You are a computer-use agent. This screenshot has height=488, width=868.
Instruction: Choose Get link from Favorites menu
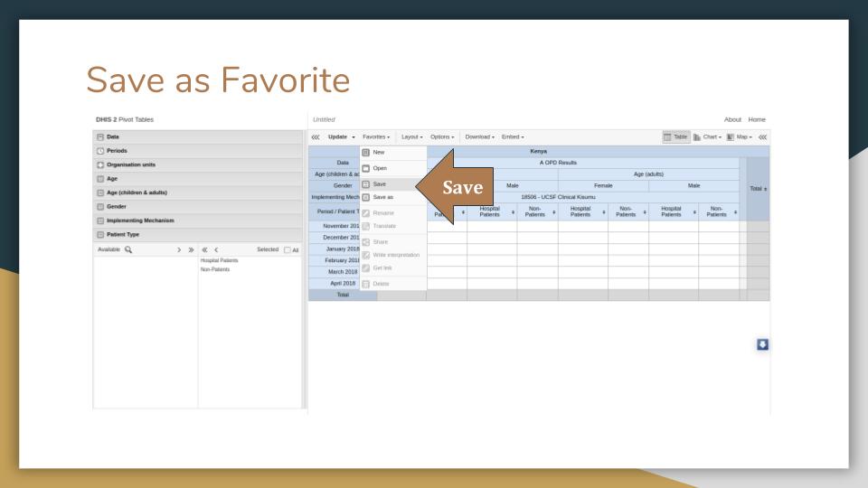pos(393,267)
